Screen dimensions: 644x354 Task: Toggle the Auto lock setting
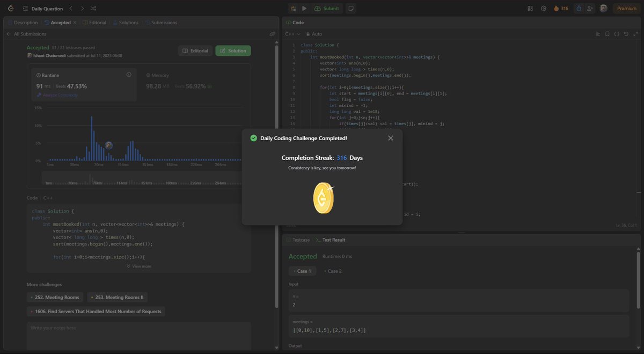[x=314, y=34]
